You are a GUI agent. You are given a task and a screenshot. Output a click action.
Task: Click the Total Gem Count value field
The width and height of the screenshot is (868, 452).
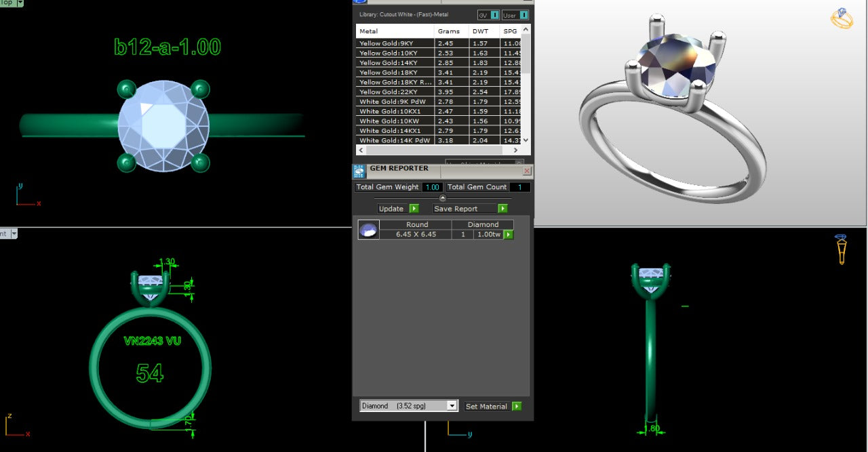(x=519, y=187)
